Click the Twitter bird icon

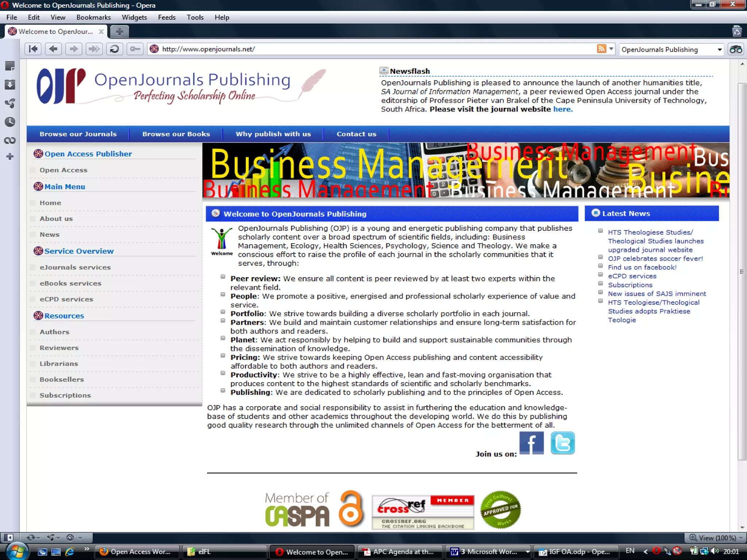tap(562, 443)
